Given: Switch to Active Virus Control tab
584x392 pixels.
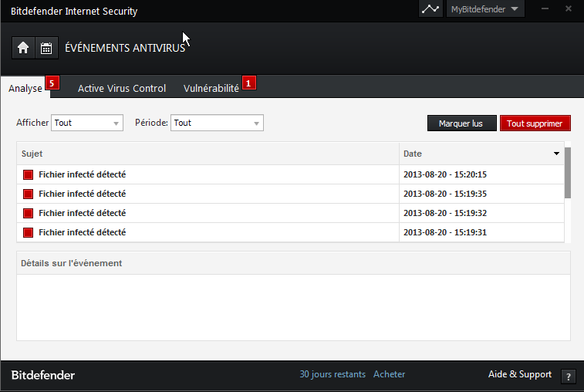Looking at the screenshot, I should click(122, 88).
